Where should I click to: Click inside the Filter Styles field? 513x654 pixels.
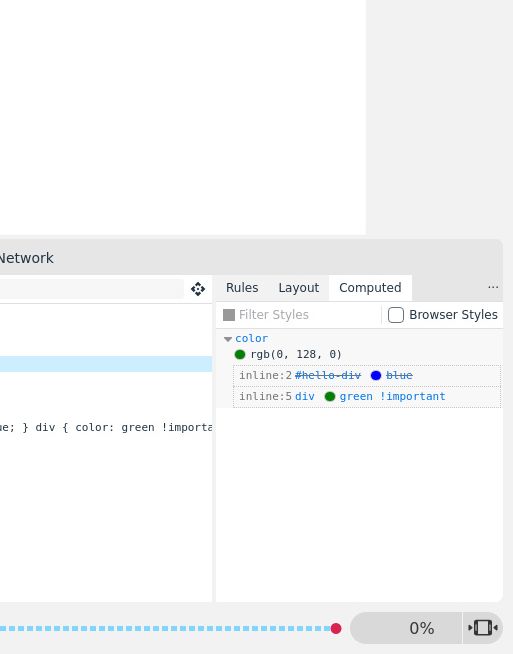click(308, 315)
